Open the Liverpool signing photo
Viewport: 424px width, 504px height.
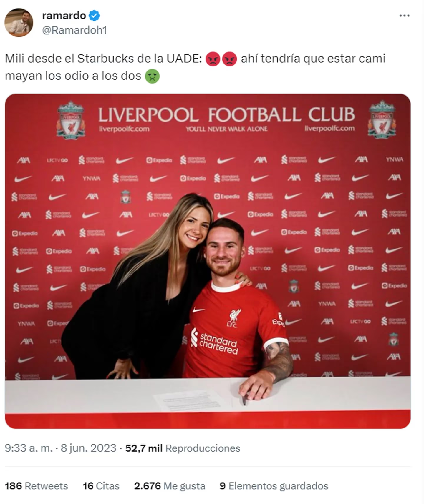(x=208, y=261)
